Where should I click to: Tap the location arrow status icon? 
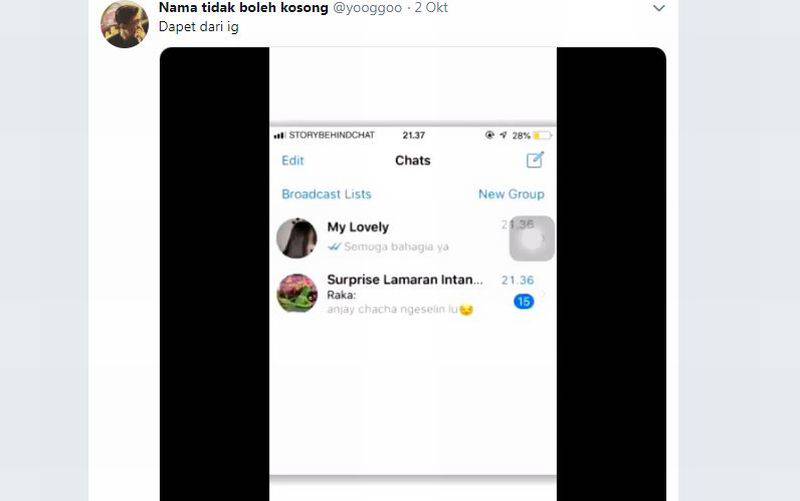(503, 135)
